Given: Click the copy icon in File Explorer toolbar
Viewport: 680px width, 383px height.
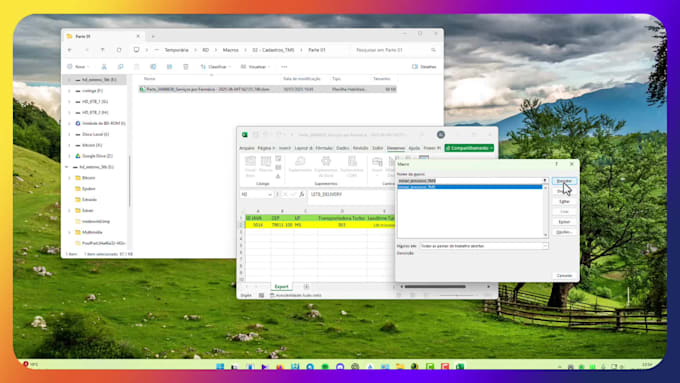Looking at the screenshot, I should coord(121,67).
